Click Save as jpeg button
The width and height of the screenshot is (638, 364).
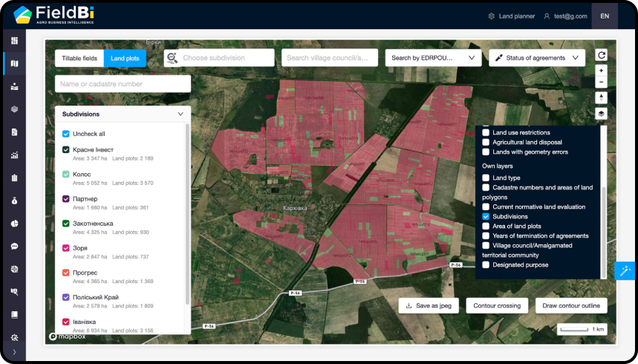pos(429,306)
